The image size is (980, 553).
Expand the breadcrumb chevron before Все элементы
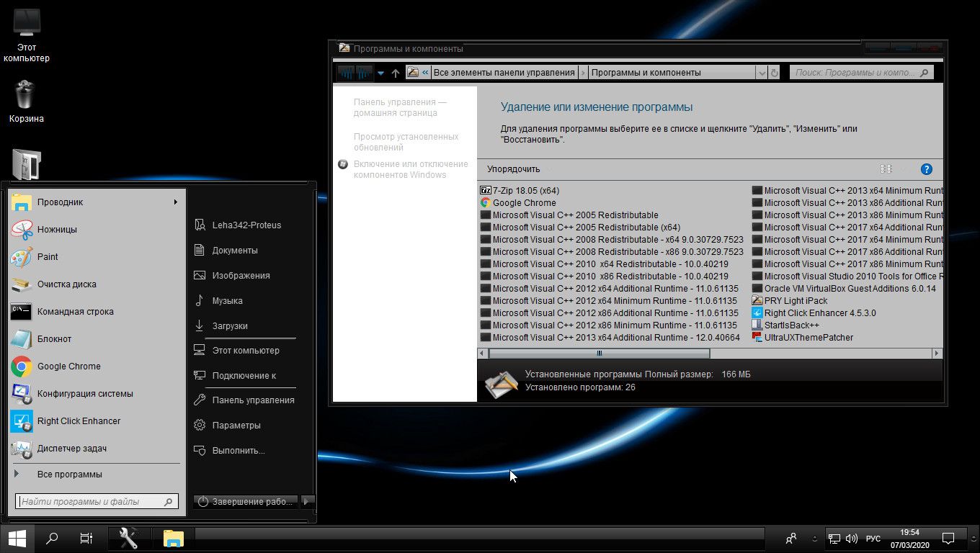[425, 73]
